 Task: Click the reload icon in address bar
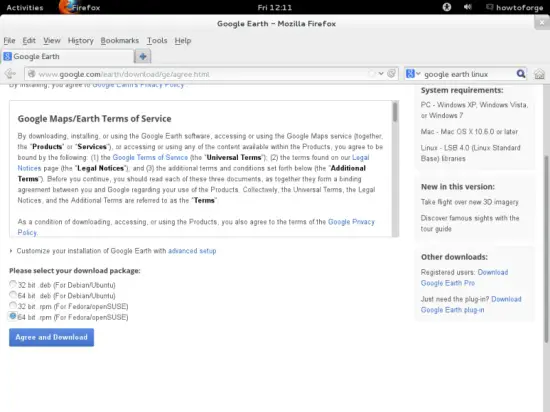pos(391,74)
